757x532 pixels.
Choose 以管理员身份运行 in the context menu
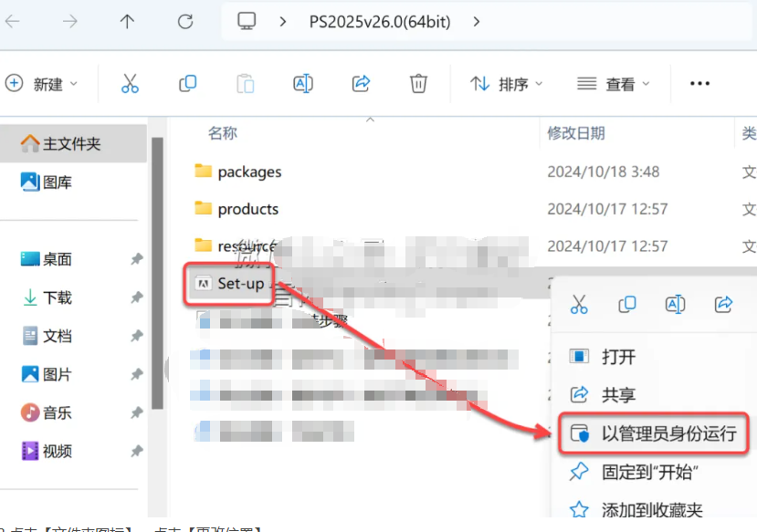click(x=653, y=433)
